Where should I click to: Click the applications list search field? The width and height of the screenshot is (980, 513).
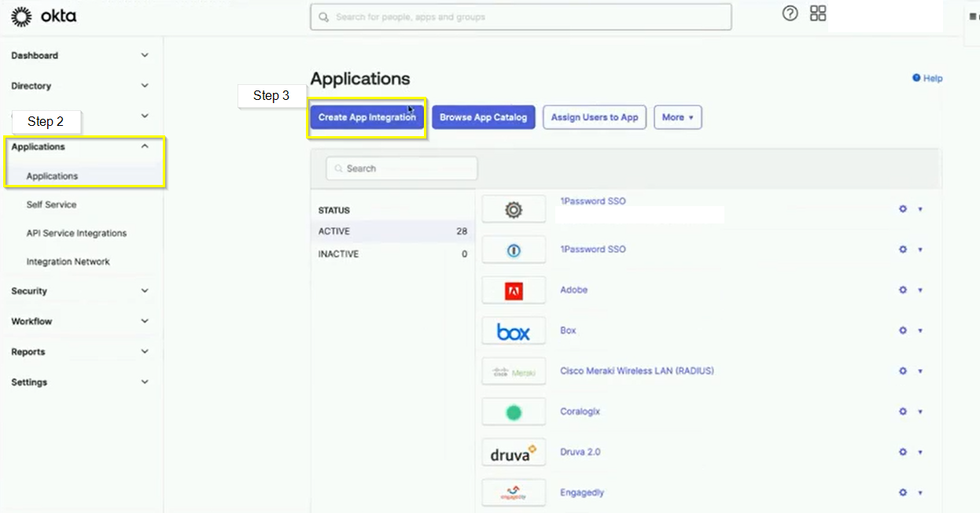click(402, 168)
